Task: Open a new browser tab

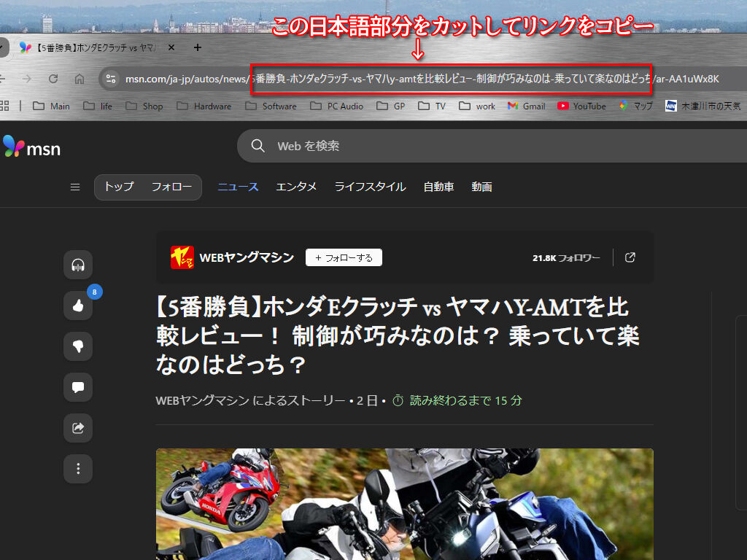Action: pyautogui.click(x=197, y=47)
